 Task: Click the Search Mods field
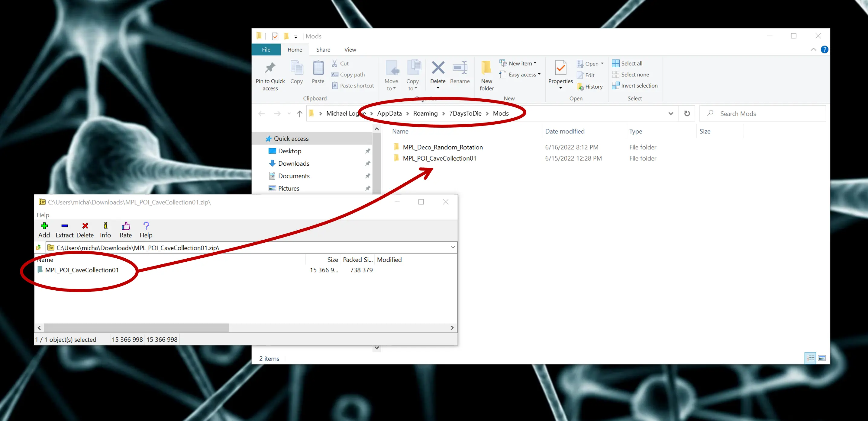pos(762,113)
